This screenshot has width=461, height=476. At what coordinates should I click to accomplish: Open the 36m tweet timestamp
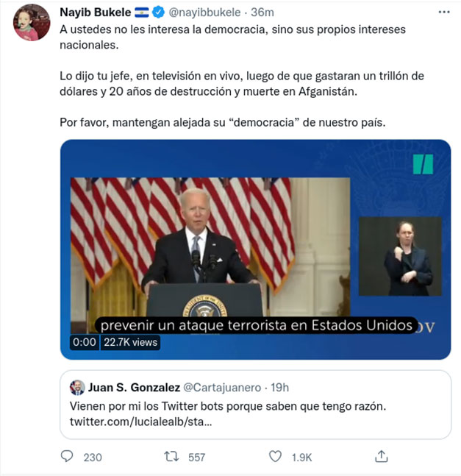[262, 13]
